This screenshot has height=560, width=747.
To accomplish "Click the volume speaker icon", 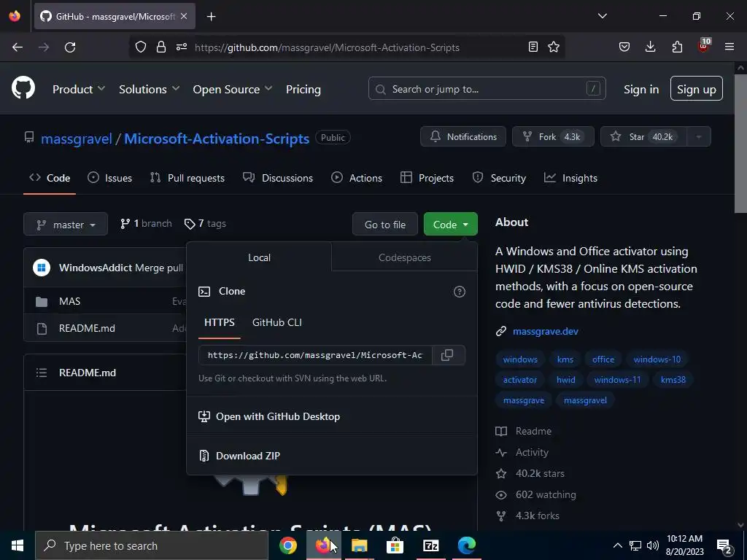I will click(x=653, y=545).
